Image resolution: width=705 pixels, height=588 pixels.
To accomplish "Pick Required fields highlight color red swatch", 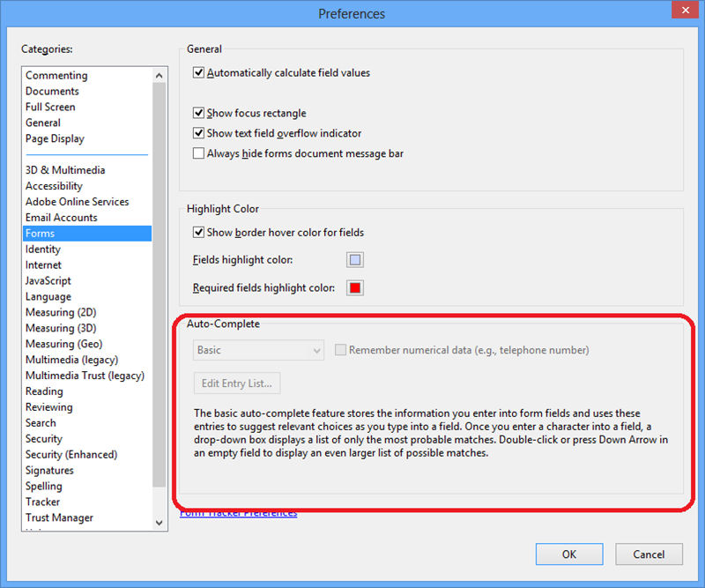I will (354, 288).
